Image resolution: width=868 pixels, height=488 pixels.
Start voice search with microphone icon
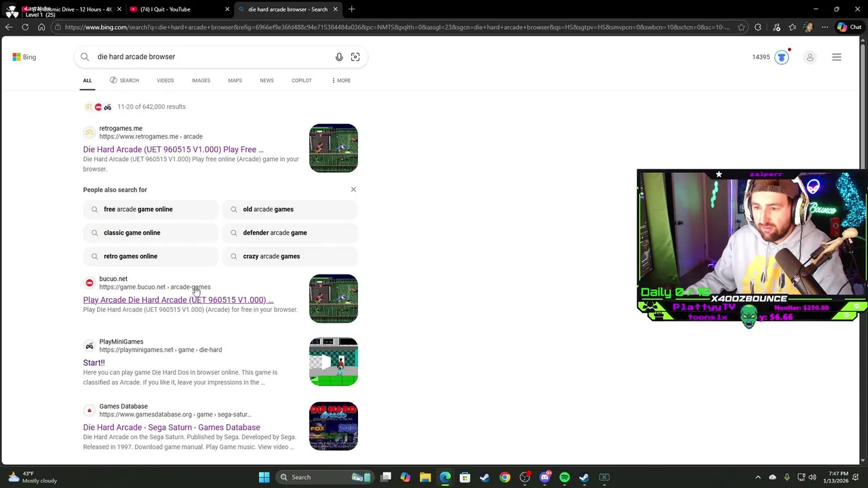339,57
